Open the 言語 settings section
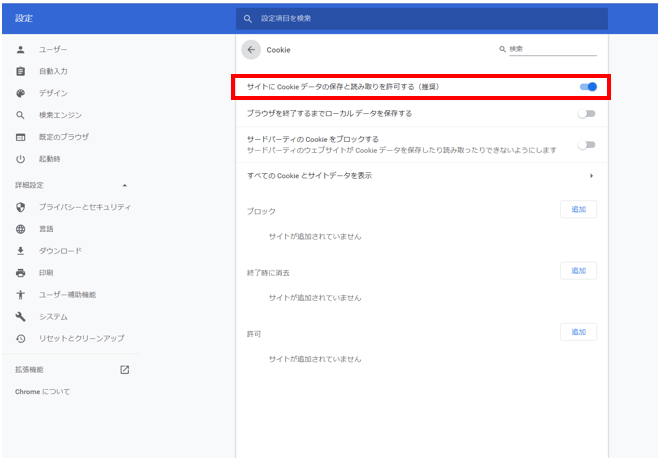 [47, 229]
